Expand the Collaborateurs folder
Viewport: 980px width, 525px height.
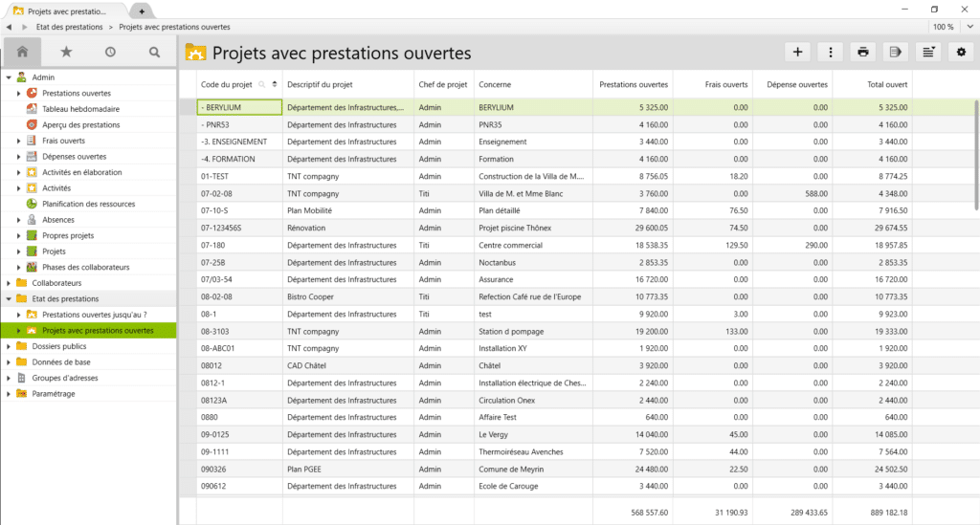coord(9,283)
